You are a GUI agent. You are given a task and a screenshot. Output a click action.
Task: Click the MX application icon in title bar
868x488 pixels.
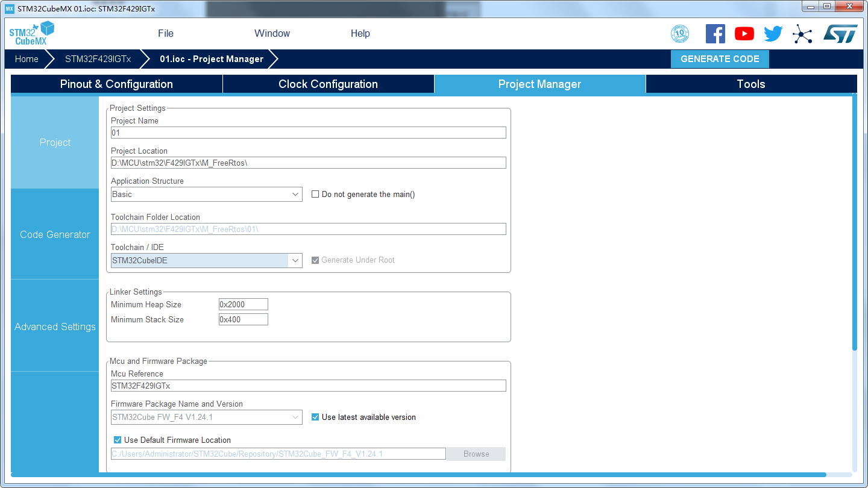point(9,9)
